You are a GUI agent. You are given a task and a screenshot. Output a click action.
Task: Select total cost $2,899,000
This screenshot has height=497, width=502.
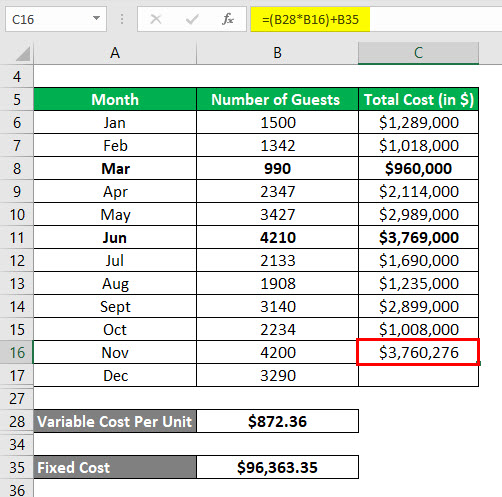(418, 306)
